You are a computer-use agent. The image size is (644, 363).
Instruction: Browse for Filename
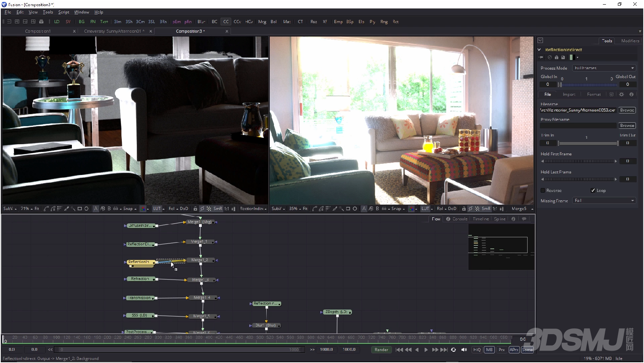pos(627,110)
